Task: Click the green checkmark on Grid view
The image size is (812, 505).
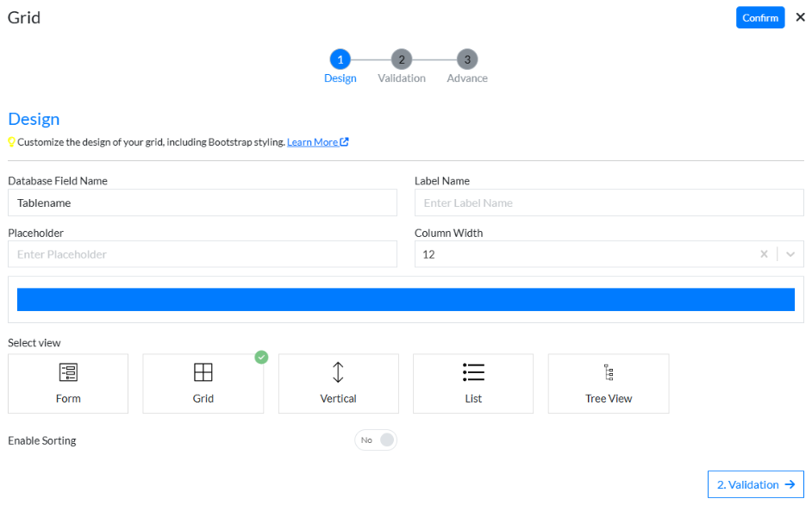Action: click(x=261, y=357)
